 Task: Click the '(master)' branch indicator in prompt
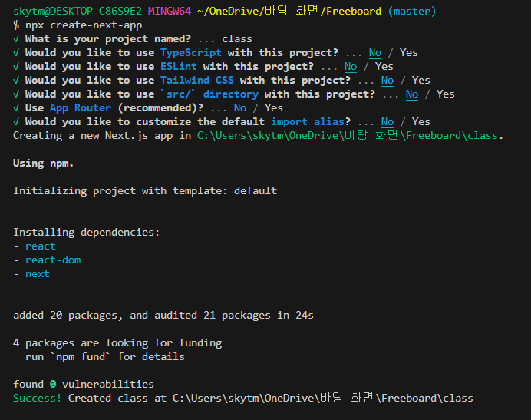412,12
